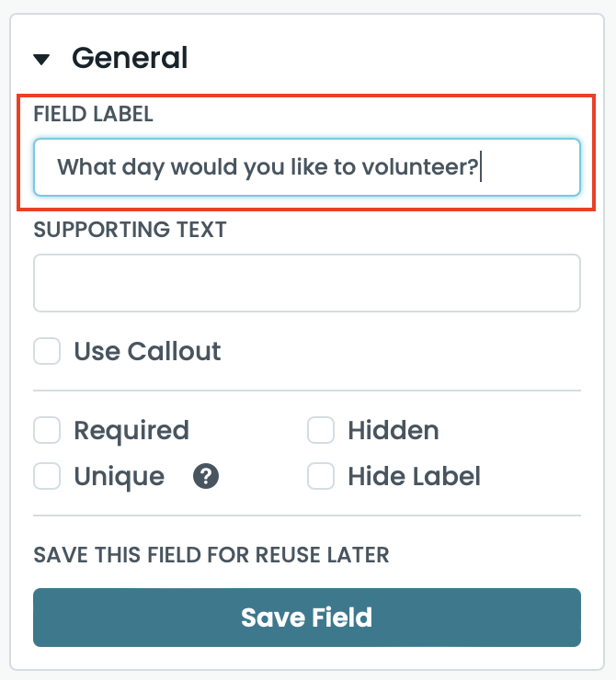Click the "Unique" label text
Screen dimensions: 616x680
click(x=120, y=476)
